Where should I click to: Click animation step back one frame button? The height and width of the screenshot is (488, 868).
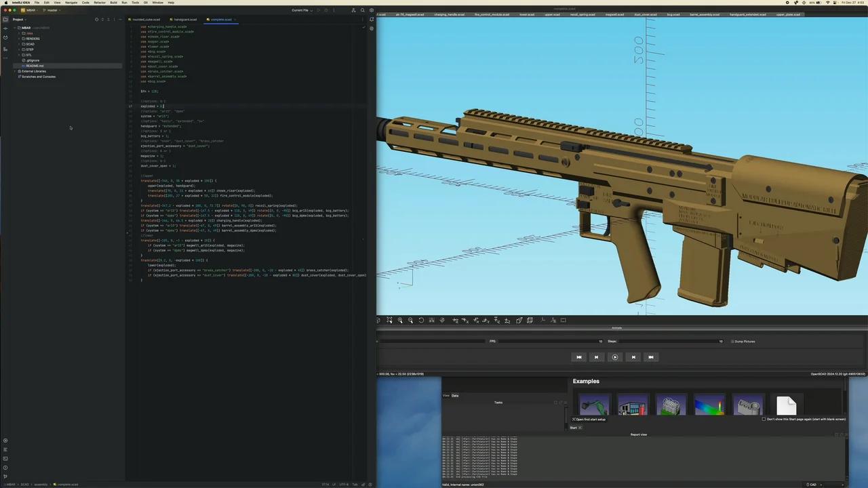point(596,357)
